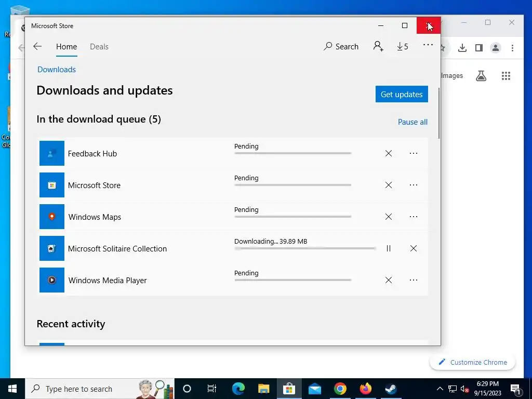Open more options for Feedback Hub

(x=413, y=153)
